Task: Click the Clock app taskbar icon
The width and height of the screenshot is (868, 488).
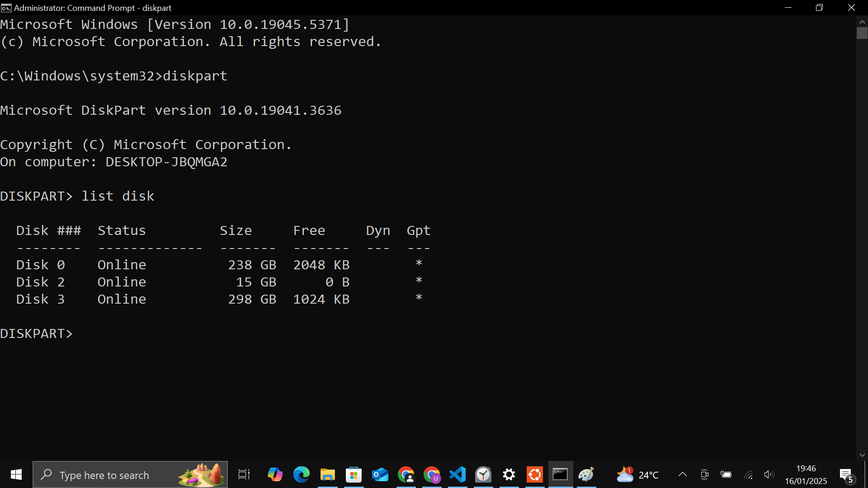Action: (x=483, y=474)
